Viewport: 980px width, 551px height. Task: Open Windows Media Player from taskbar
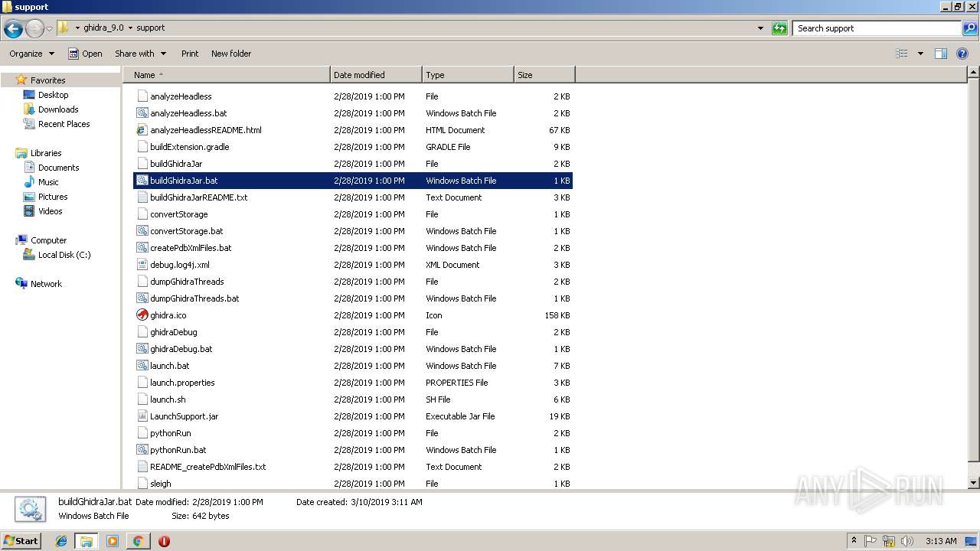pyautogui.click(x=113, y=541)
